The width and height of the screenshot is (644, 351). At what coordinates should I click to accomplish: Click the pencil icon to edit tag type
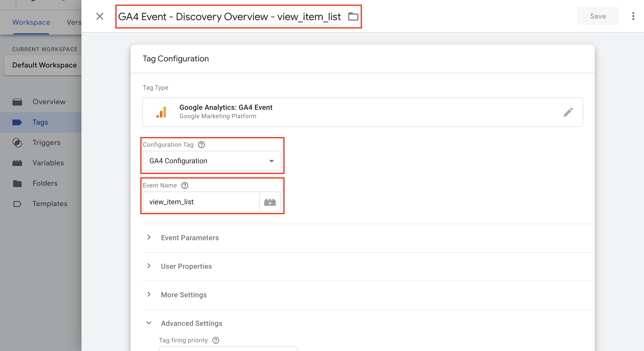pos(568,112)
